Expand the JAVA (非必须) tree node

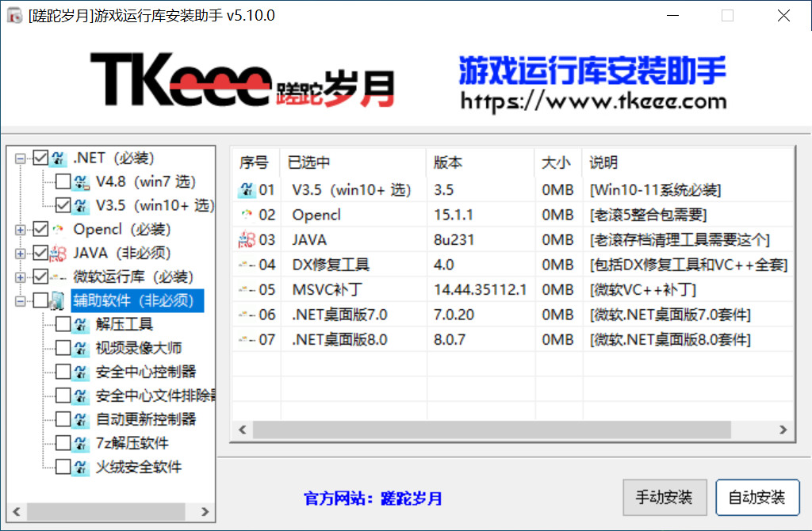(20, 254)
